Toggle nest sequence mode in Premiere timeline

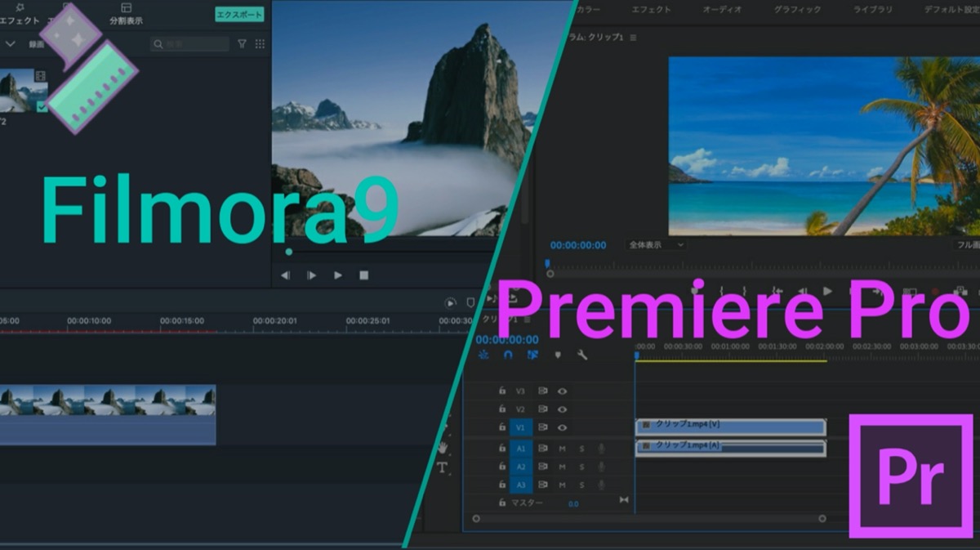click(483, 355)
